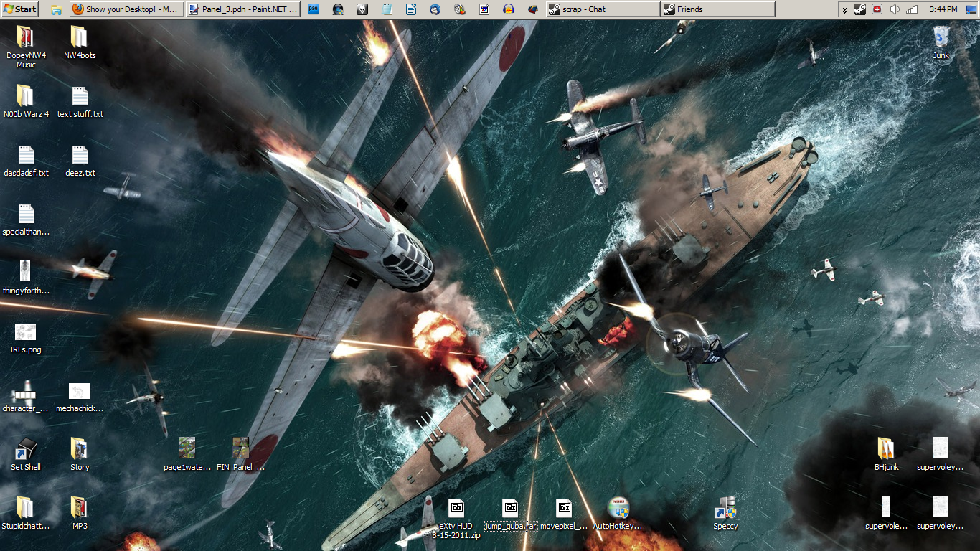Select the BHjunk folder icon

pyautogui.click(x=887, y=449)
